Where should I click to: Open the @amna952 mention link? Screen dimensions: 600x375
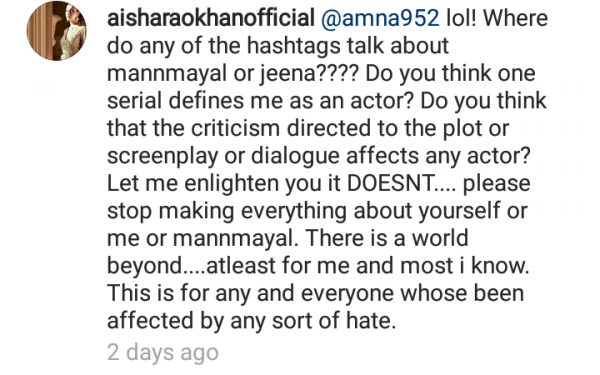point(380,18)
